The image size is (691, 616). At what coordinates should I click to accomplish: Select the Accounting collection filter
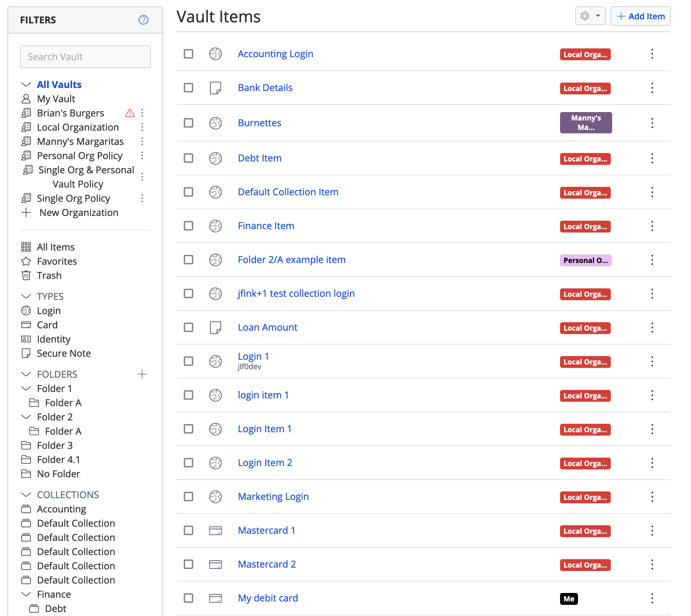tap(61, 509)
